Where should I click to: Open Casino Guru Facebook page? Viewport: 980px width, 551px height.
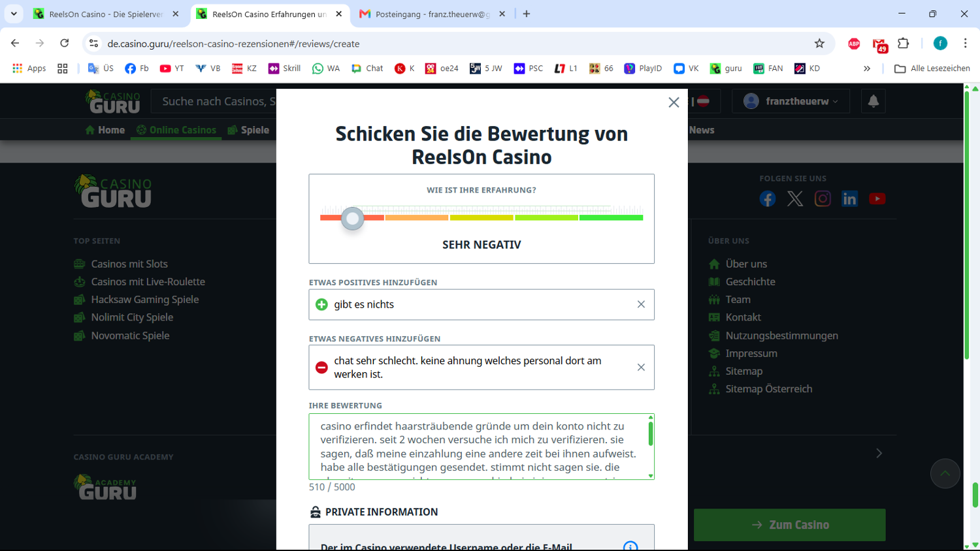(x=768, y=198)
